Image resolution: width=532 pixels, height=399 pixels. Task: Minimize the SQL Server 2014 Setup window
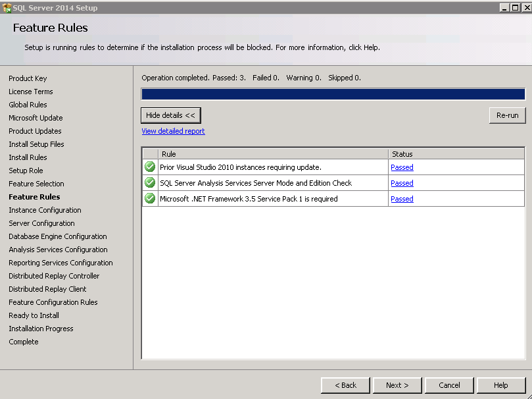(504, 7)
